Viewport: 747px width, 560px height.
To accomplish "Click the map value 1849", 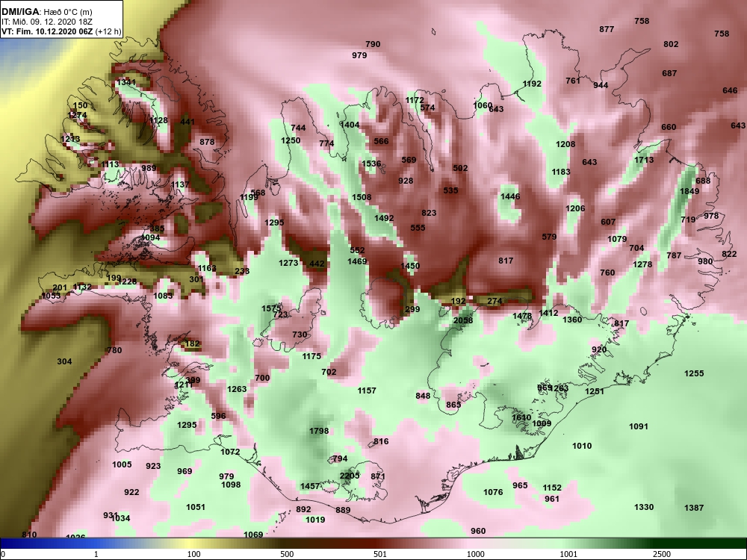I will [x=689, y=191].
